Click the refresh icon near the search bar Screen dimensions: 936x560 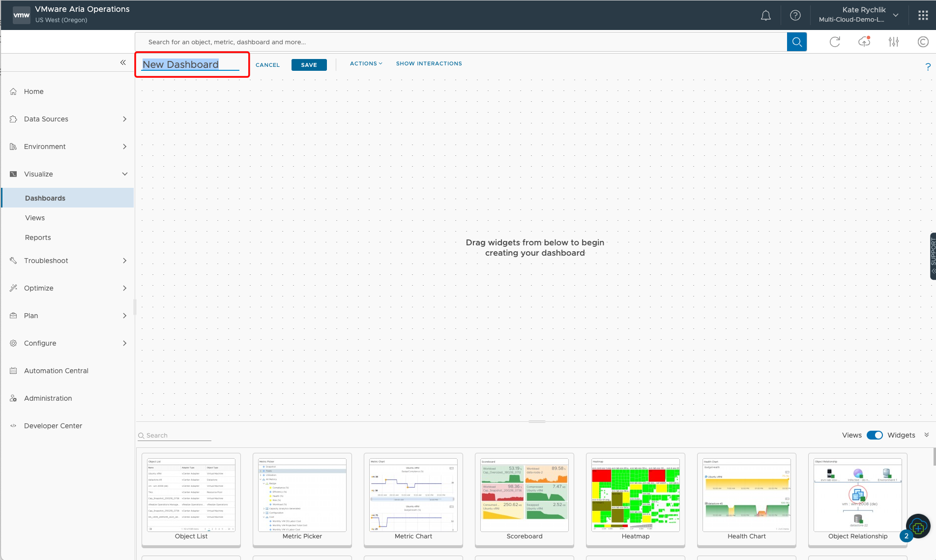point(835,42)
